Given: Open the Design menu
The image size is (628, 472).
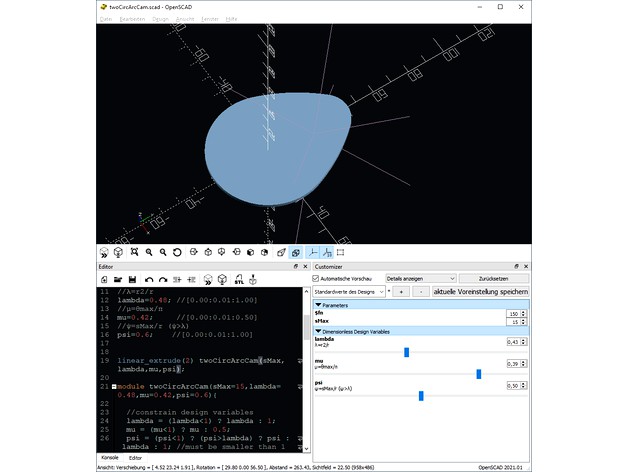Looking at the screenshot, I should (x=160, y=19).
